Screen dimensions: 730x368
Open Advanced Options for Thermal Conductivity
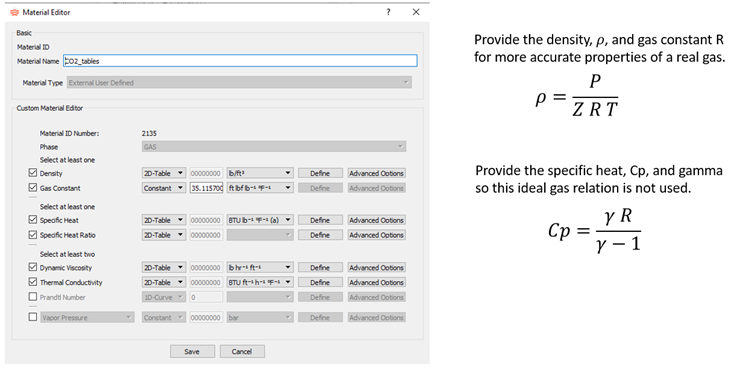[377, 283]
